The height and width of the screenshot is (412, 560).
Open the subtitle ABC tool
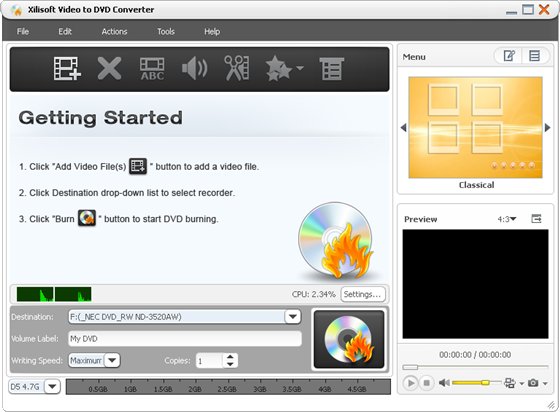click(152, 69)
